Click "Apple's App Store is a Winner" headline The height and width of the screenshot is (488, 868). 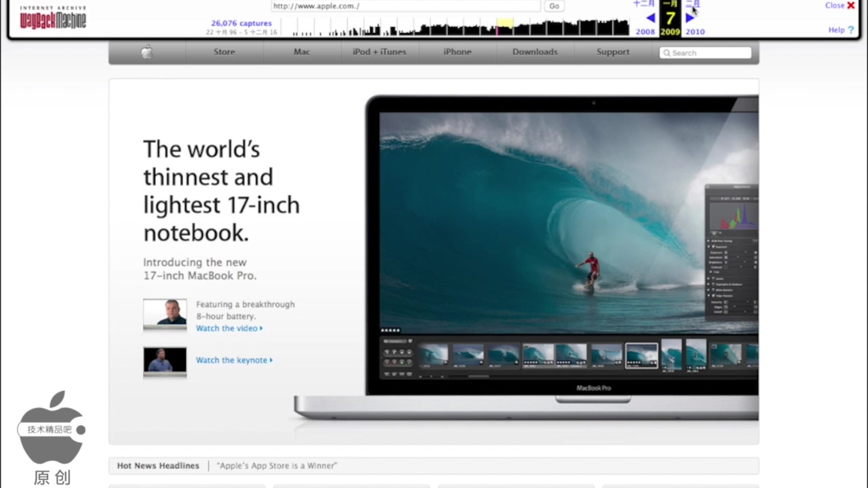coord(277,466)
